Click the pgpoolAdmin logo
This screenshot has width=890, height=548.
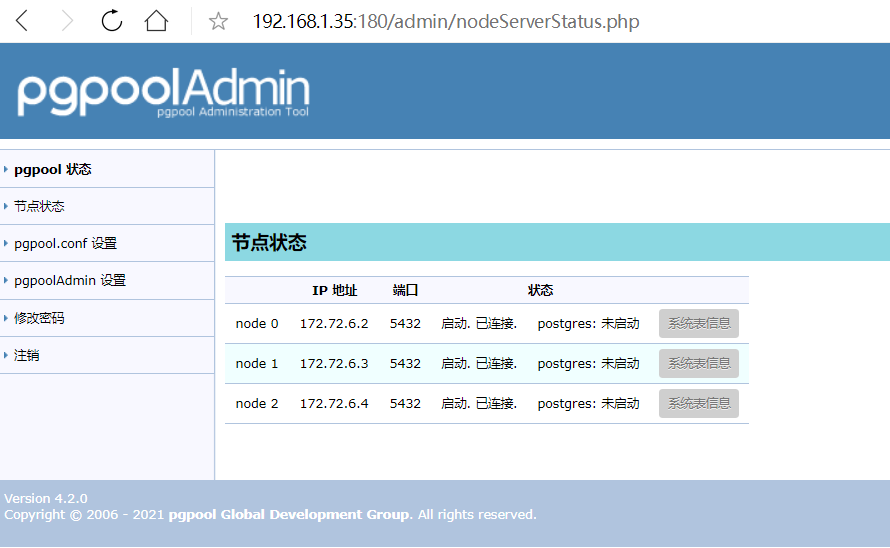tap(163, 92)
